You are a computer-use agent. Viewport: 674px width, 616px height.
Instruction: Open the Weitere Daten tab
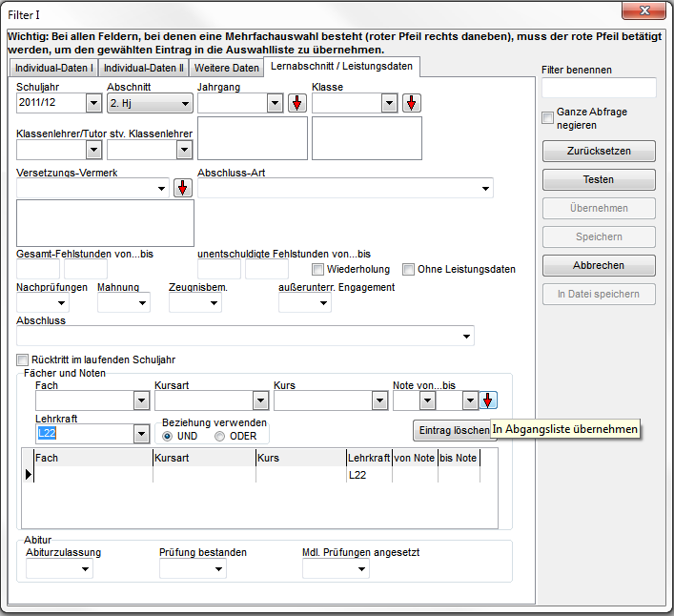226,68
